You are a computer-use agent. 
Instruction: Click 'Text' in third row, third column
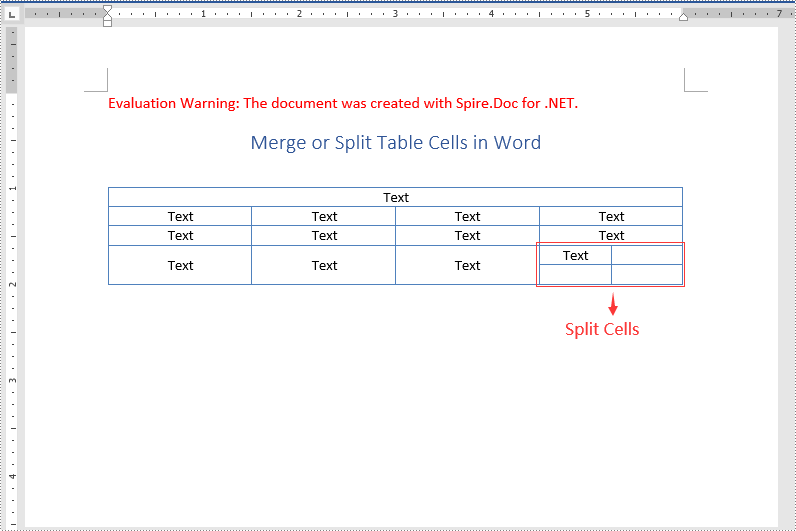coord(467,236)
